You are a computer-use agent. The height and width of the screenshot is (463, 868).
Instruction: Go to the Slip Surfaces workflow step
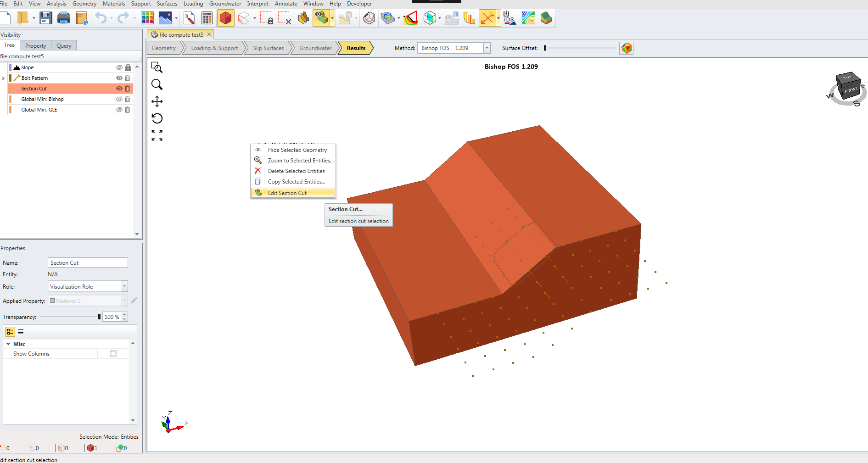pos(268,48)
